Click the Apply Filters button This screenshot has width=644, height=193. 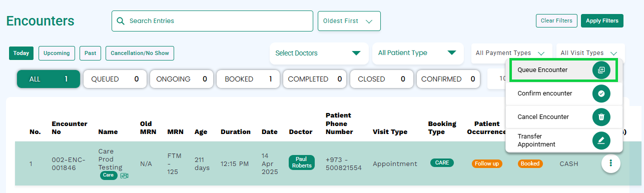602,20
